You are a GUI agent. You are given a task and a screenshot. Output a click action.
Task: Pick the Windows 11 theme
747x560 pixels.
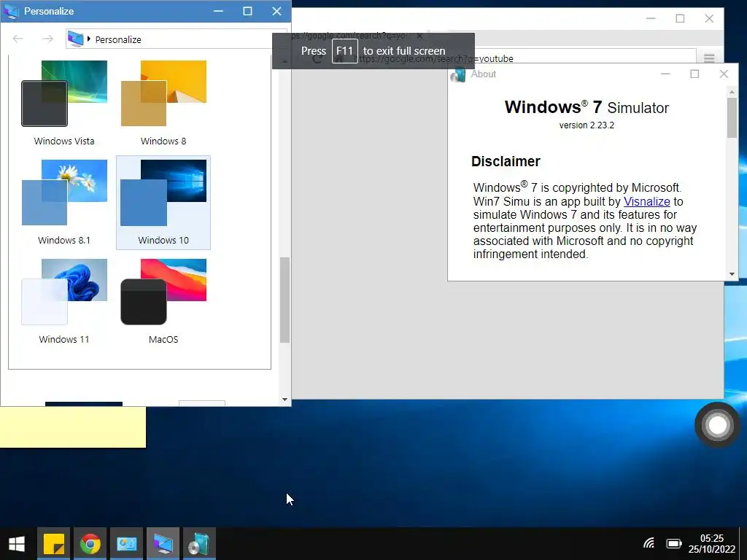(64, 301)
